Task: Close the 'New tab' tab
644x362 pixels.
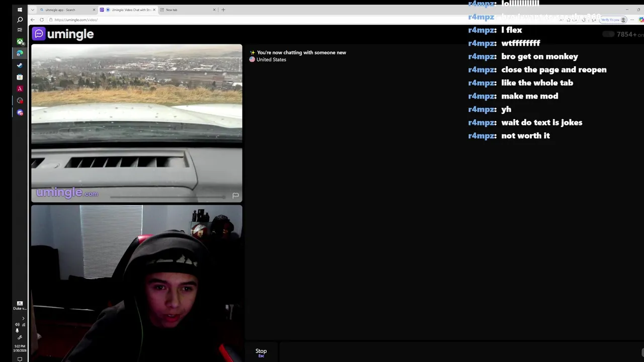Action: 214,10
